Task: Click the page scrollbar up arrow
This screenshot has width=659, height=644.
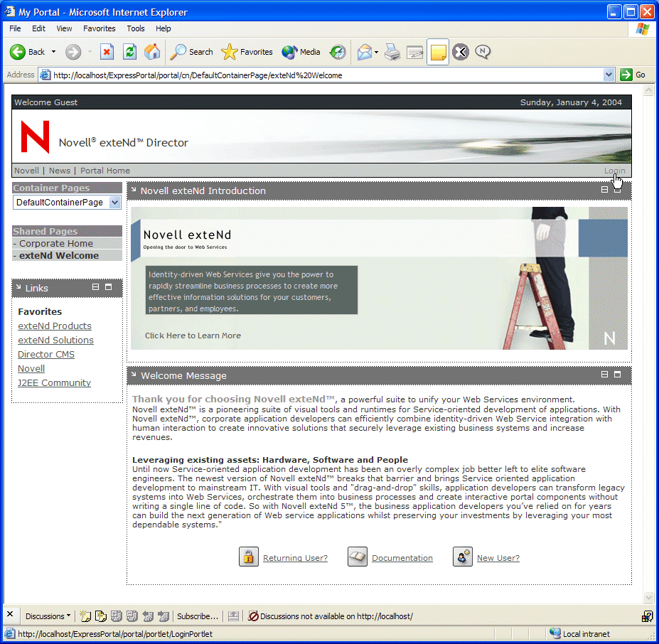Action: click(648, 90)
